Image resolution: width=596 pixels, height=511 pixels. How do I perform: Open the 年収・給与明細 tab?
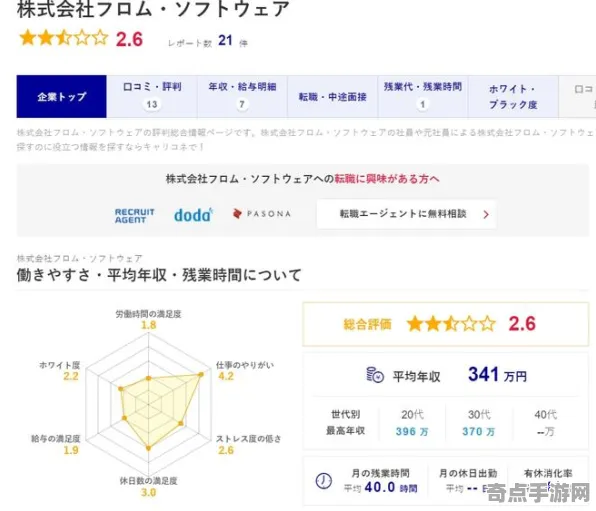tap(242, 97)
